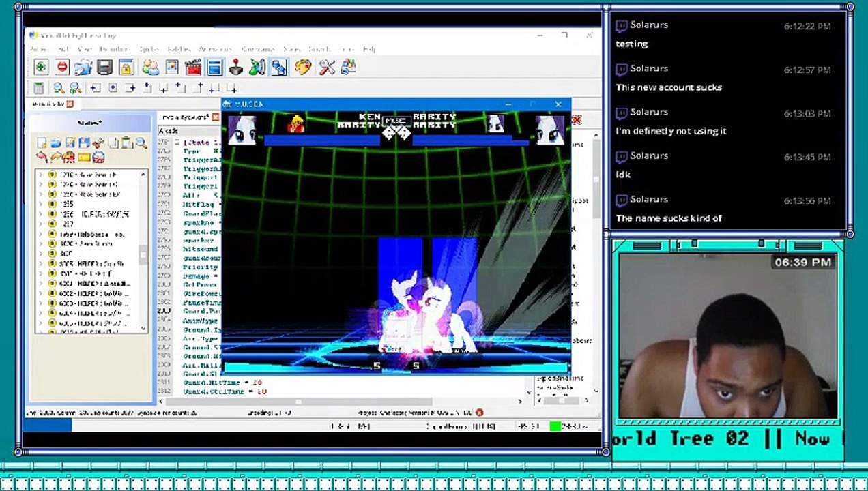The image size is (868, 491).
Task: Click the M.U.G.E.N window title bar
Action: 396,104
